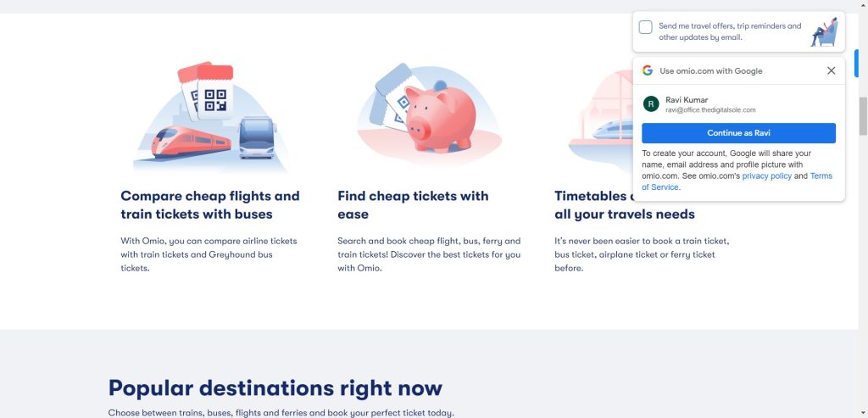Select the Ravi Kumar account name

(687, 100)
